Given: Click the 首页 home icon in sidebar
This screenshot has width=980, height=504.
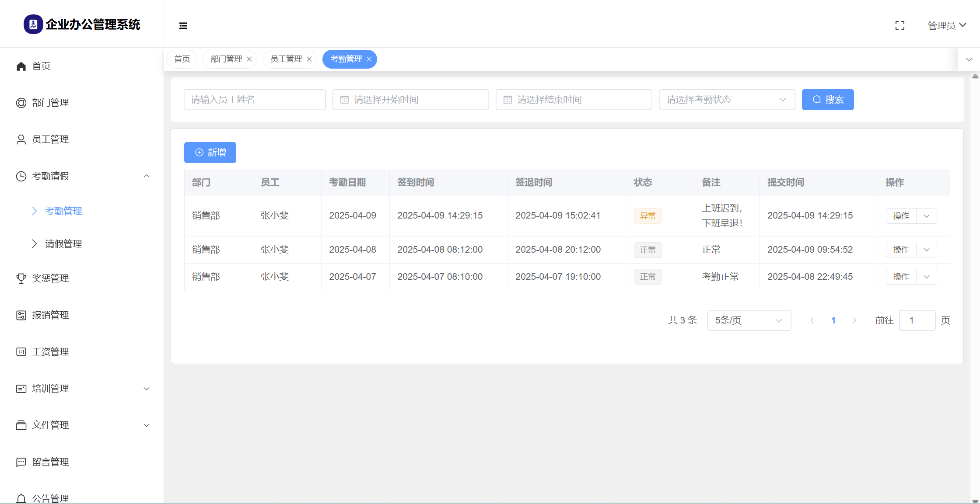Looking at the screenshot, I should pos(21,66).
